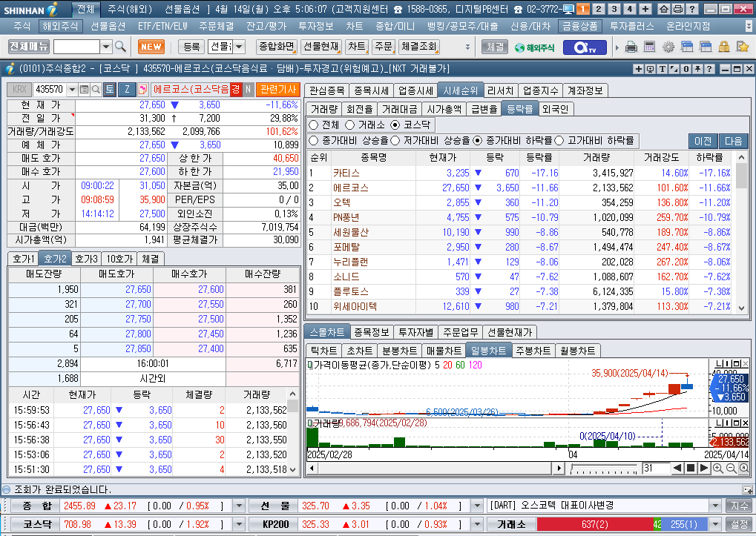Image resolution: width=756 pixels, height=536 pixels.
Task: Open the 해외주식 menu
Action: click(59, 26)
